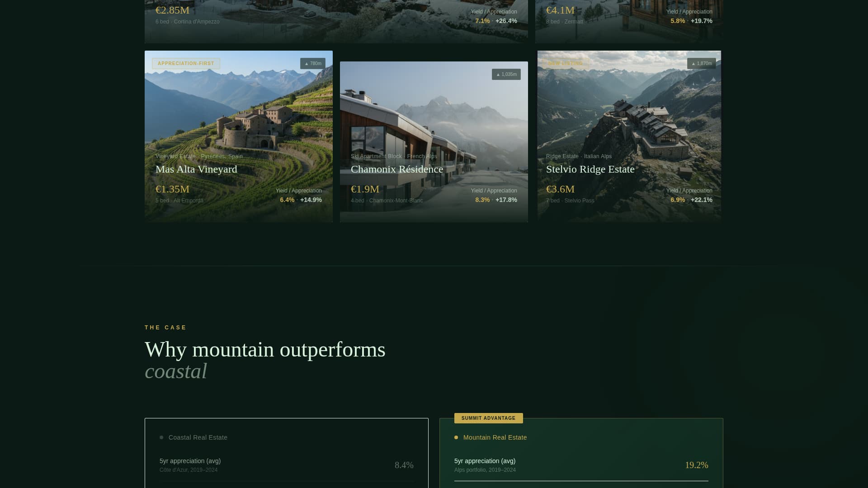Click the APPRECIATION-FIRST badge
868x488 pixels.
[x=186, y=63]
